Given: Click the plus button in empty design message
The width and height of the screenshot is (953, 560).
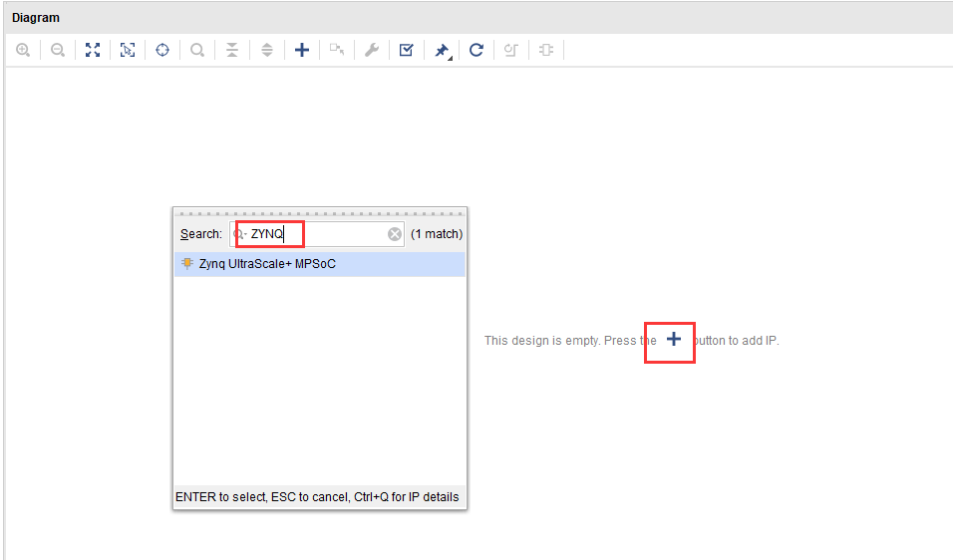Looking at the screenshot, I should (674, 340).
